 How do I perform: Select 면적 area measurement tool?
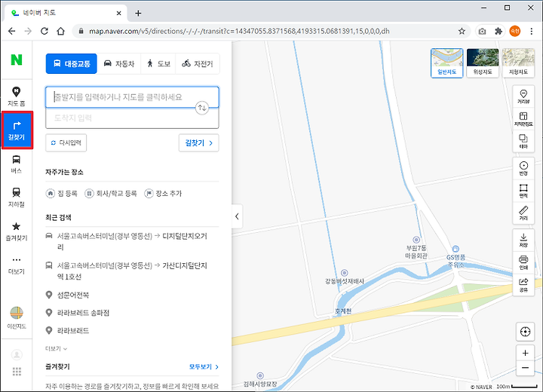coord(523,191)
